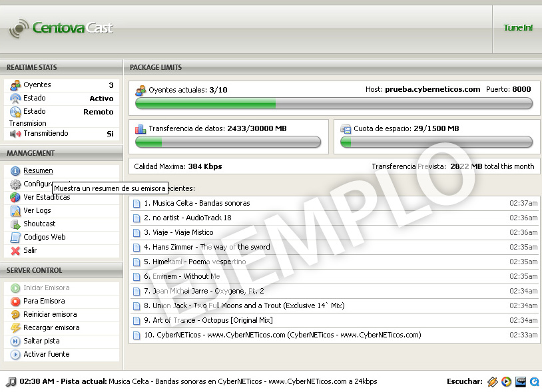Viewport: 542px width, 392px height.
Task: Select track 4 Hans Zimmer
Action: pyautogui.click(x=334, y=248)
